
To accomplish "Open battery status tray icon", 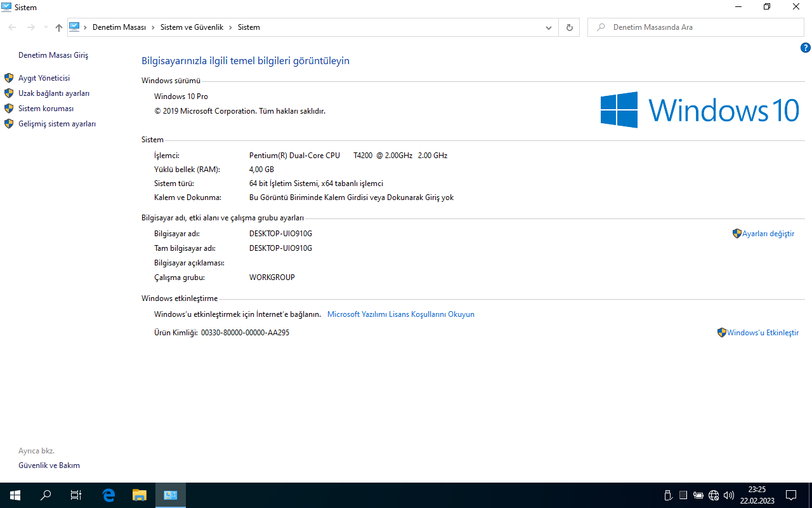I will tap(698, 495).
